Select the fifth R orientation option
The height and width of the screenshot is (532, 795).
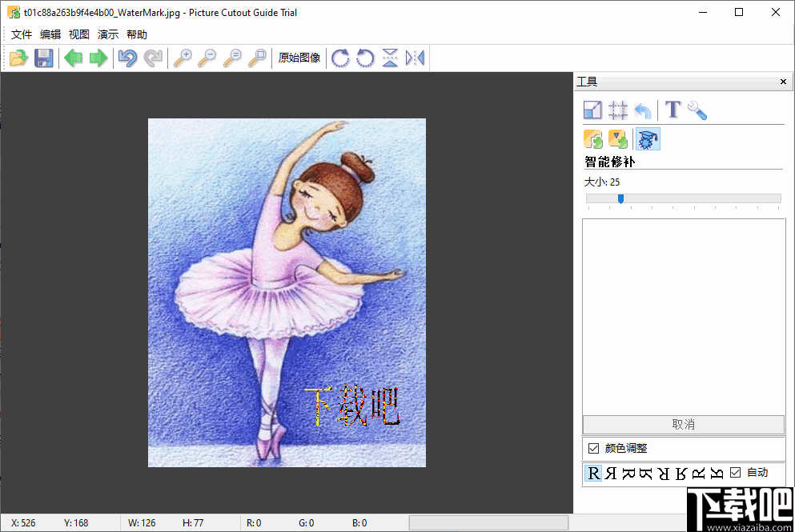point(664,474)
